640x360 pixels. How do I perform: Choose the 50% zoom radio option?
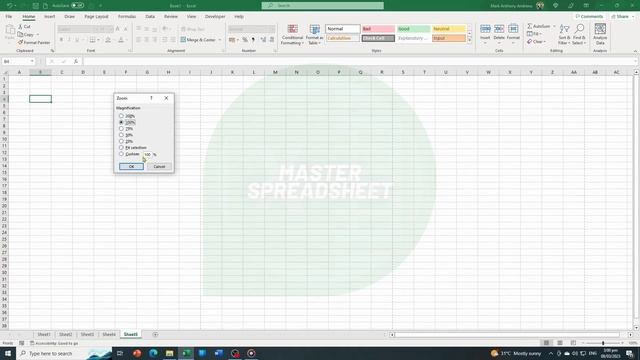[x=121, y=135]
